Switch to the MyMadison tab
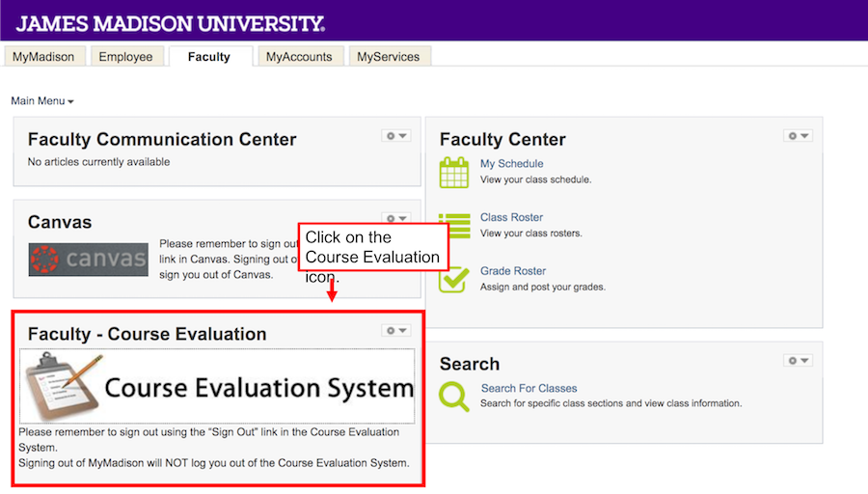 (x=43, y=57)
